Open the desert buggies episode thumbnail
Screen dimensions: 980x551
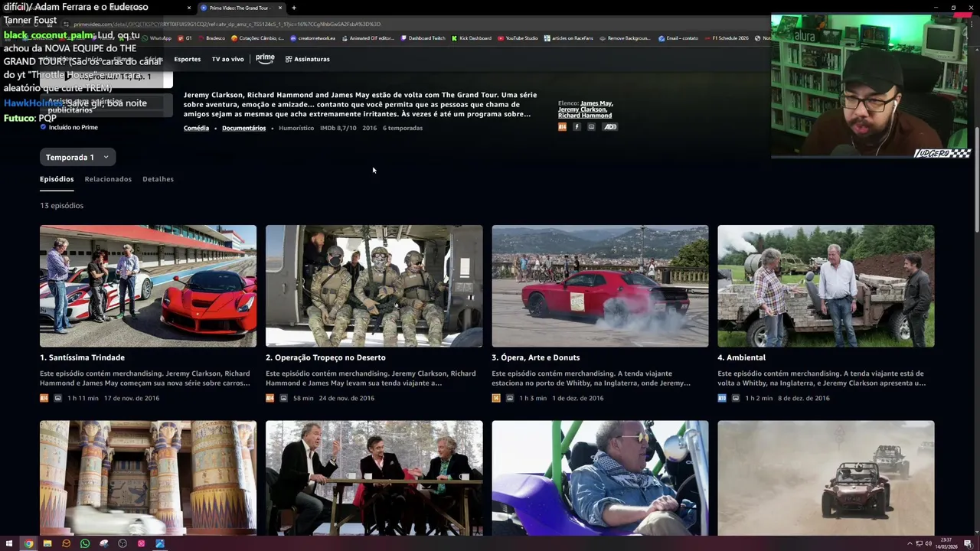pos(825,478)
